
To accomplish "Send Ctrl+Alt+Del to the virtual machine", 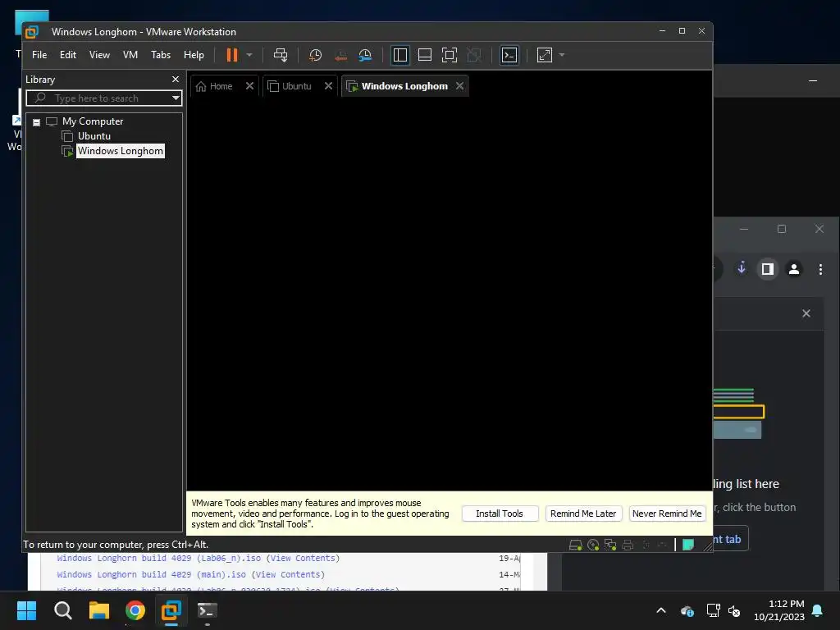I will 281,55.
